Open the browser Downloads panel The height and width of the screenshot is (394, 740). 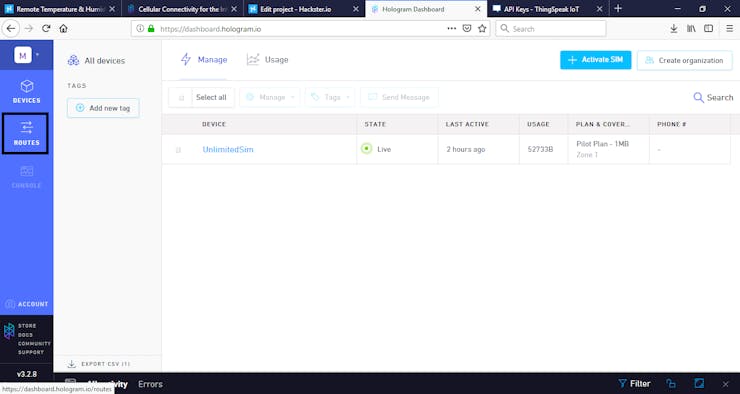point(673,29)
